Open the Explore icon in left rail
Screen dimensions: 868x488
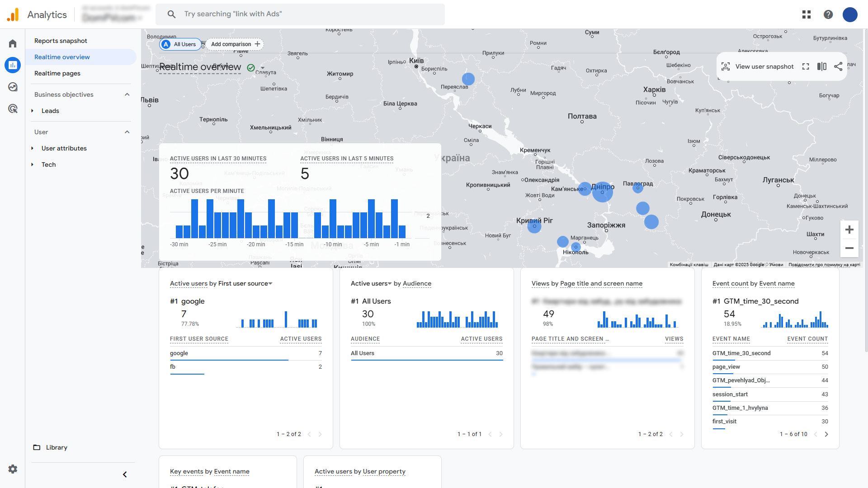[13, 87]
